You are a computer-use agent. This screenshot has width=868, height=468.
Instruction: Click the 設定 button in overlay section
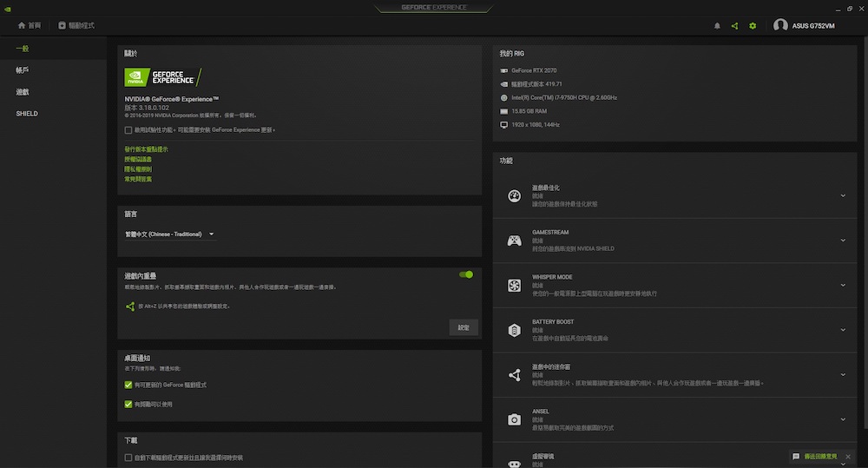pyautogui.click(x=464, y=327)
